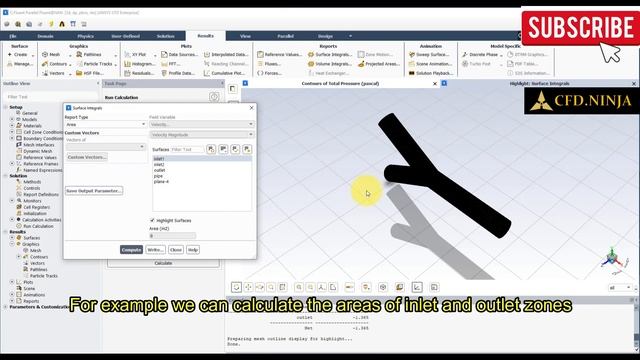Select inlet1 in the Surfaces list
The height and width of the screenshot is (360, 640).
[x=202, y=159]
